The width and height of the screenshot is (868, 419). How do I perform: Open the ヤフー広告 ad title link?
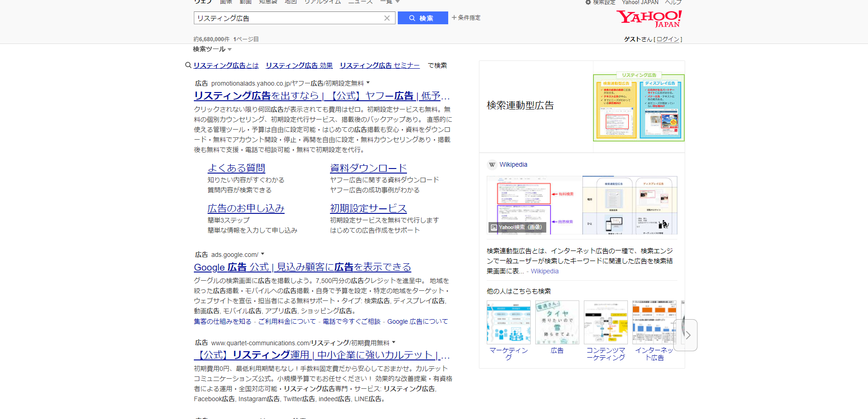tap(322, 96)
